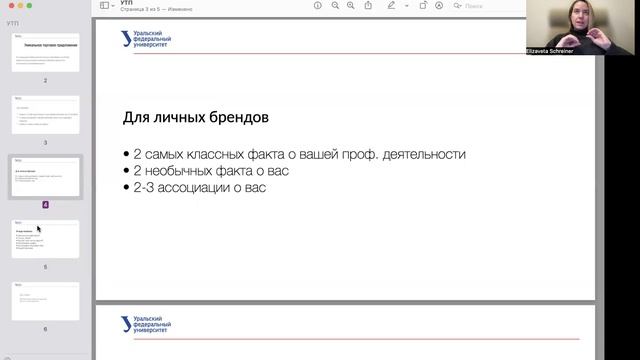Click the page 4 number badge
This screenshot has height=360, width=640.
[x=45, y=204]
